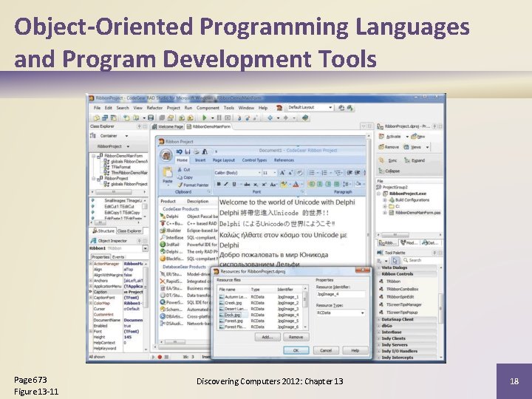
Task: Select the TFileFormat node in the Class Explorer
Action: point(121,167)
